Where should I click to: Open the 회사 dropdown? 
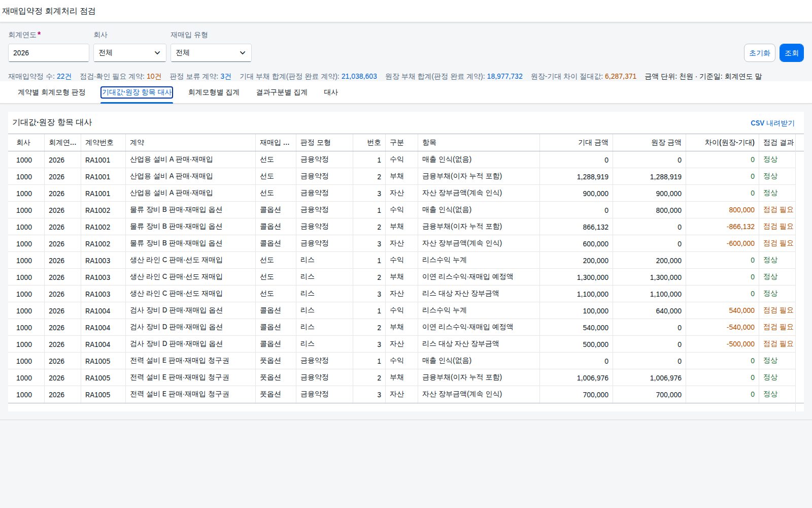click(x=130, y=53)
